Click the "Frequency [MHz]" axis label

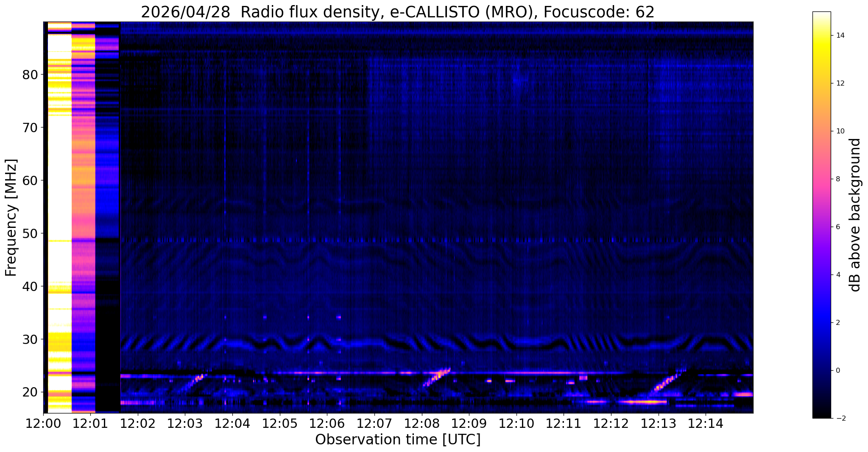pos(11,217)
